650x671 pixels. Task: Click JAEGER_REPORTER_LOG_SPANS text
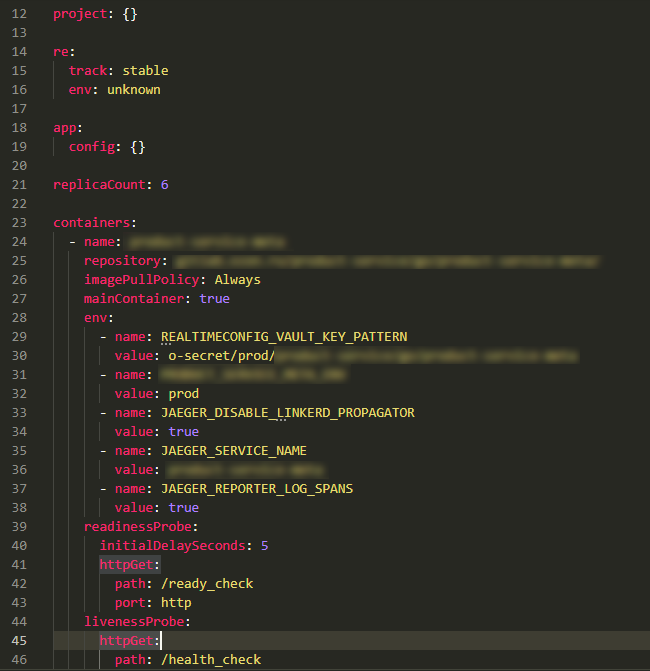(257, 489)
